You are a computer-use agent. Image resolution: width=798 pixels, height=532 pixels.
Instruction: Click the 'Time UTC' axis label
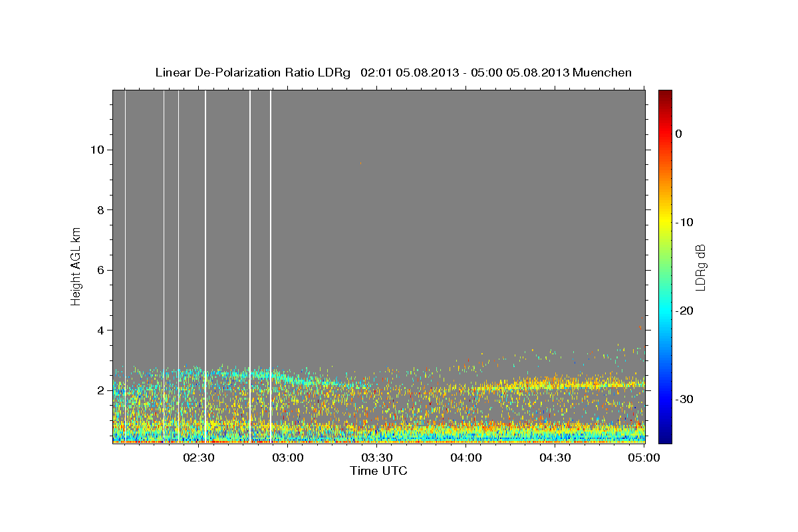pos(378,471)
